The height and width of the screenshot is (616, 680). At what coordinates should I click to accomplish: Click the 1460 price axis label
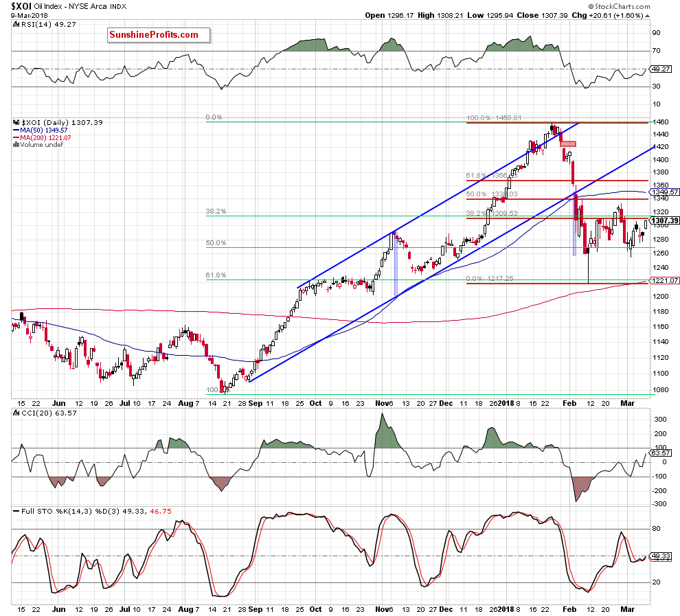tap(661, 122)
